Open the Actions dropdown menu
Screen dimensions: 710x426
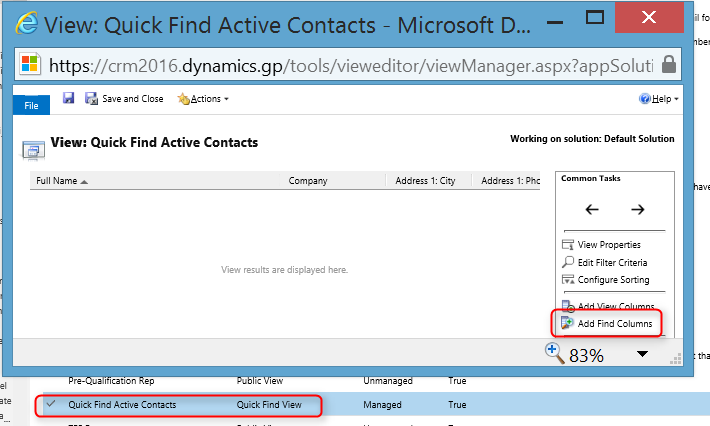pyautogui.click(x=203, y=98)
